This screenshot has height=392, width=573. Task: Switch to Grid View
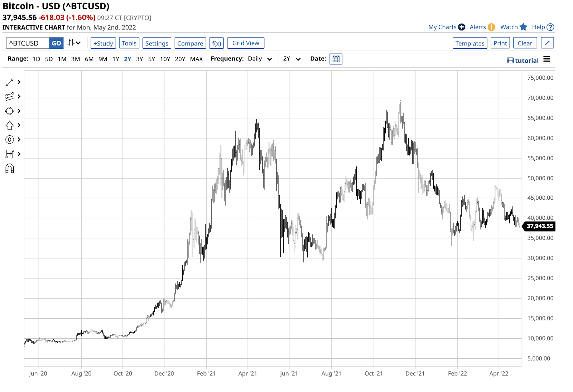pyautogui.click(x=246, y=43)
